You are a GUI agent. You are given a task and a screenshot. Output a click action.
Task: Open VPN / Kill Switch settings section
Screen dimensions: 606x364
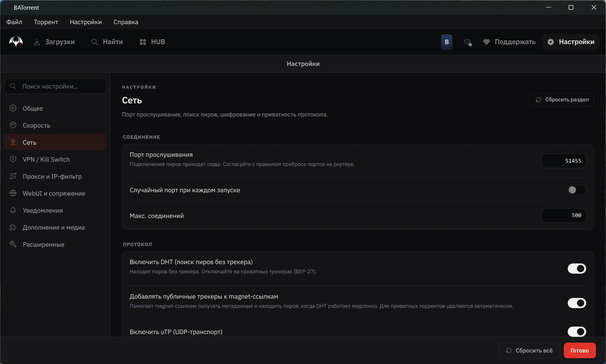pyautogui.click(x=55, y=159)
